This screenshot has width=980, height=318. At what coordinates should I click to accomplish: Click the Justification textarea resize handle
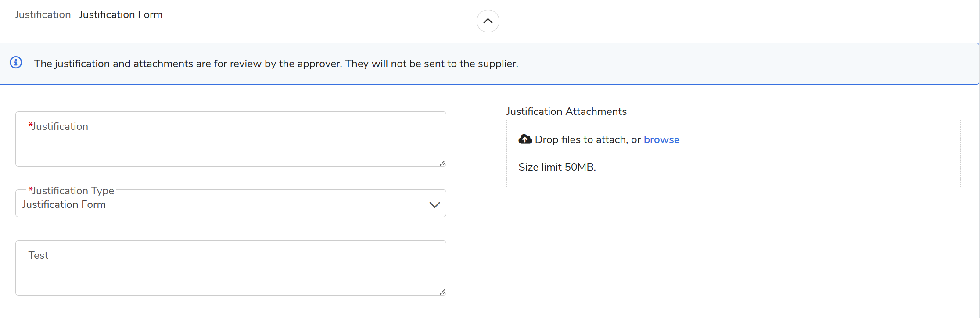pyautogui.click(x=442, y=163)
